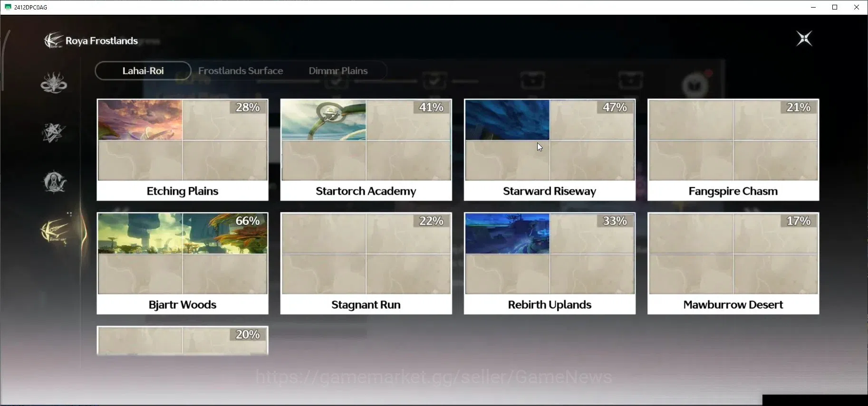The image size is (868, 406).
Task: Maximize the 2412DPC0AG window
Action: click(835, 7)
